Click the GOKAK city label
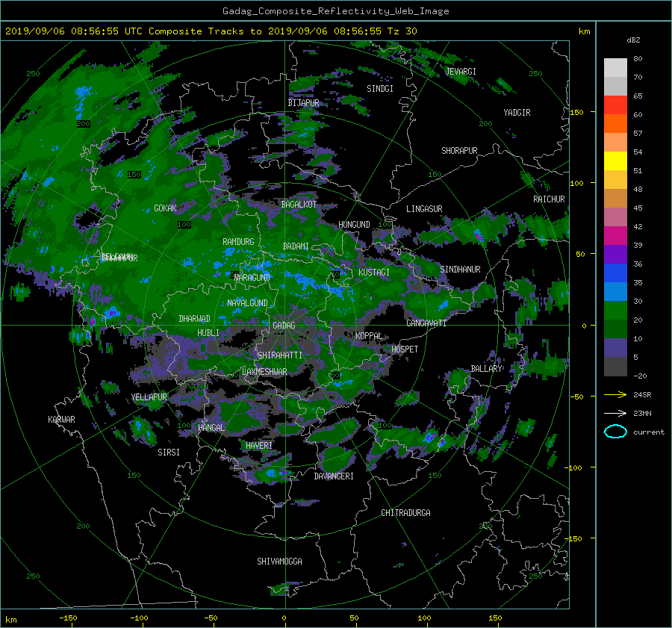The width and height of the screenshot is (672, 628). click(166, 208)
